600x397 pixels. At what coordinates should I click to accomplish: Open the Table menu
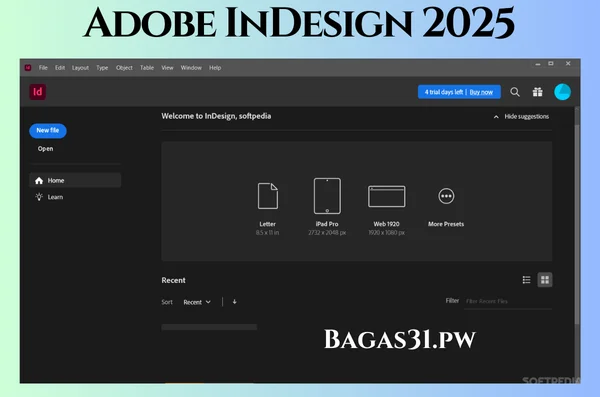coord(147,68)
